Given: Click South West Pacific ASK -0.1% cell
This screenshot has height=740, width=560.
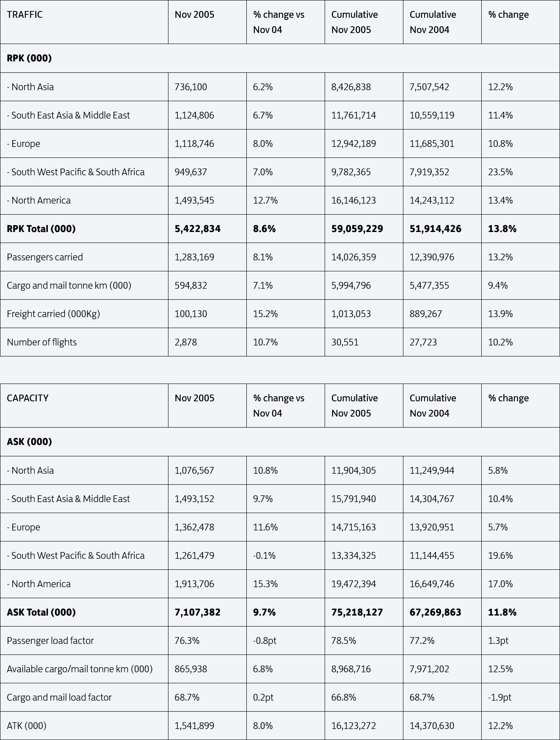Looking at the screenshot, I should click(x=286, y=555).
